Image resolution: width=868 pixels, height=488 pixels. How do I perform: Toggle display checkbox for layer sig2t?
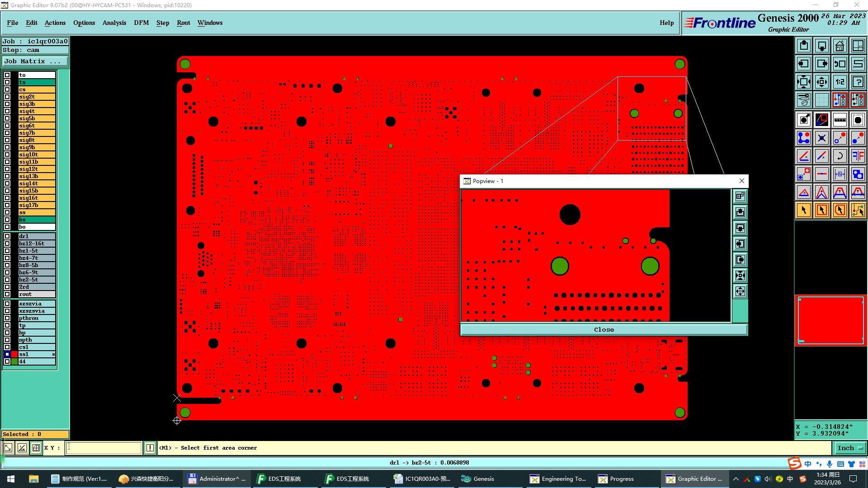pos(7,97)
